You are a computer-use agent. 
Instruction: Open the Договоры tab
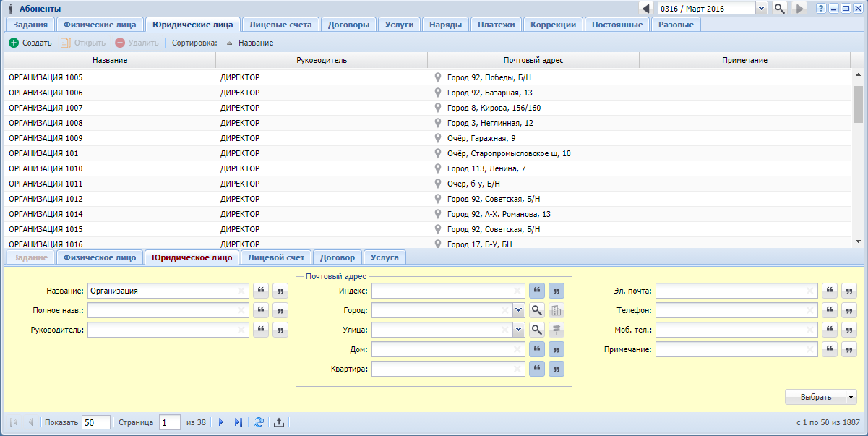click(x=348, y=25)
